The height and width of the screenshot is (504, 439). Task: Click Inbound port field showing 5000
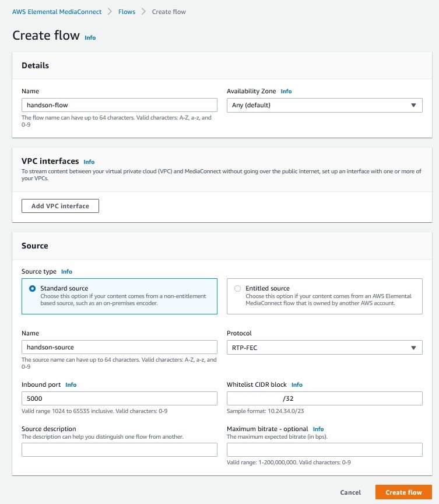pyautogui.click(x=119, y=398)
